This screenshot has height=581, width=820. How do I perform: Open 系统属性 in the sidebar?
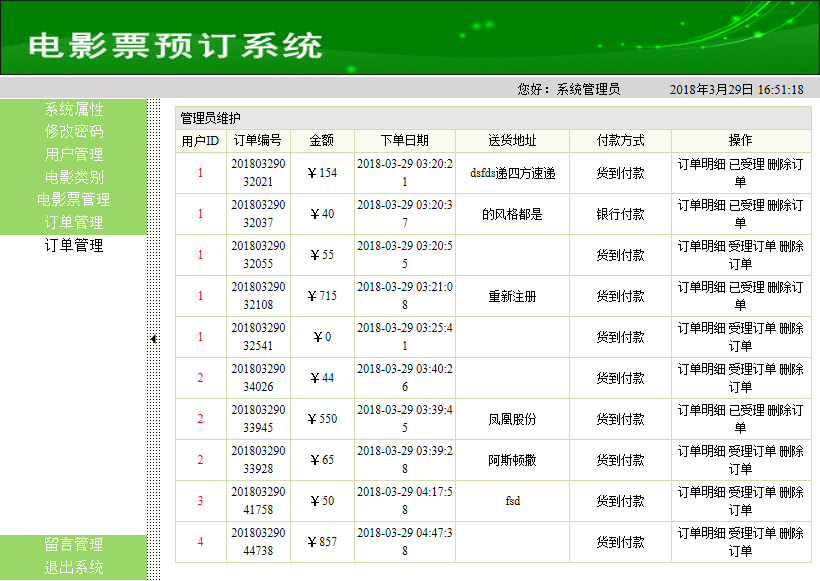pos(74,109)
